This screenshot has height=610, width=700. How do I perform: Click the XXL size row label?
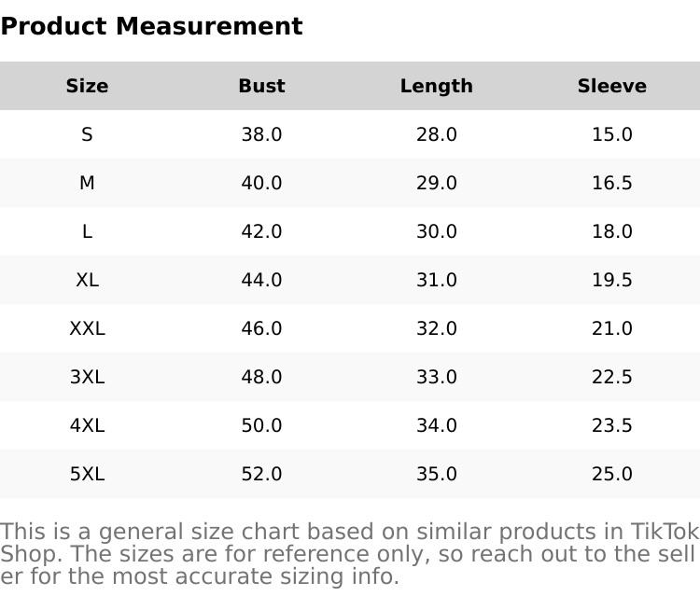[x=87, y=328]
